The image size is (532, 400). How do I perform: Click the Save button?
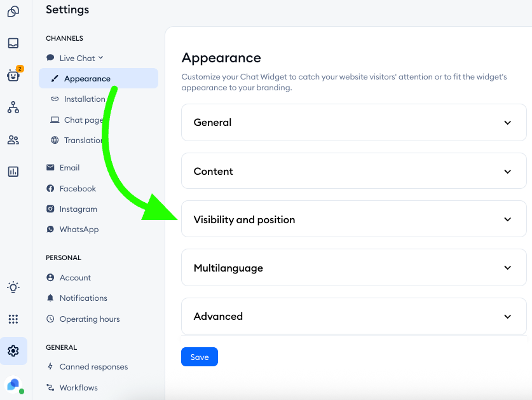click(x=200, y=357)
